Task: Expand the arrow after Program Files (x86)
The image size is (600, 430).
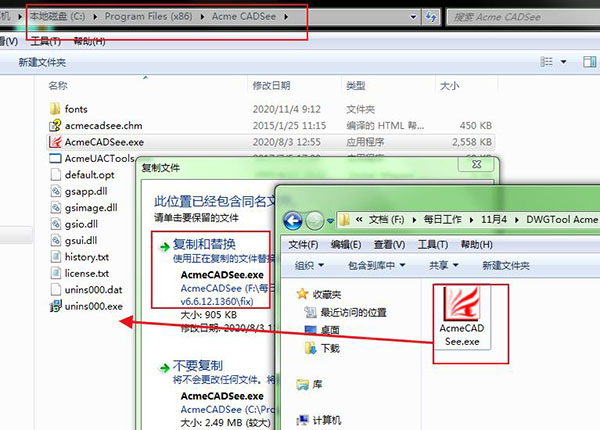Action: point(202,17)
